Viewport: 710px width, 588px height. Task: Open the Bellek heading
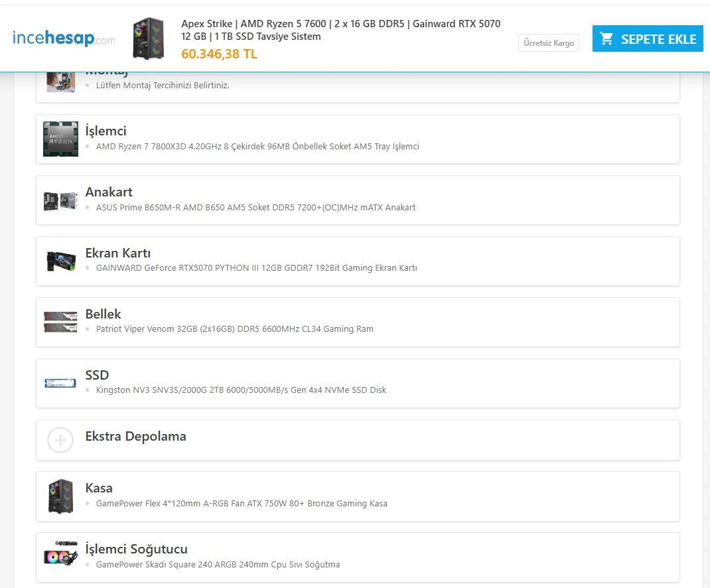[104, 314]
